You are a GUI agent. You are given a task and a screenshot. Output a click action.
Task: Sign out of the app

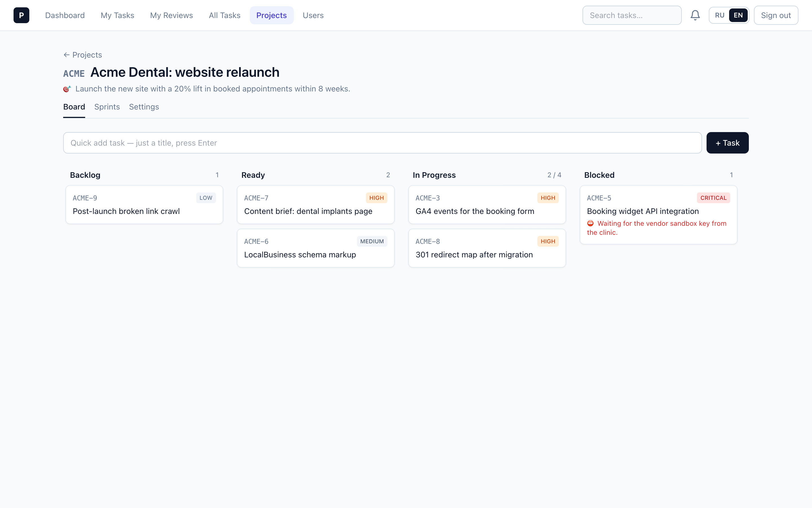[776, 15]
